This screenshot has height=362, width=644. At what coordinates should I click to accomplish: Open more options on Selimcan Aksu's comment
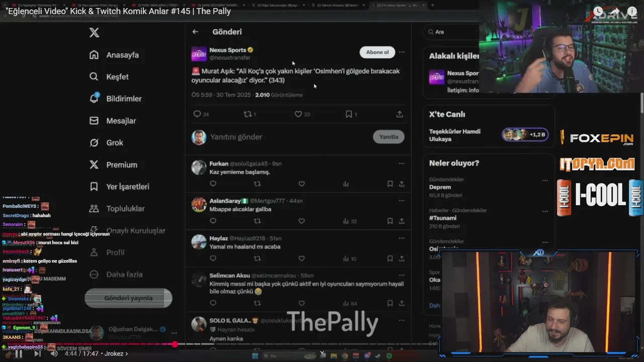point(401,275)
